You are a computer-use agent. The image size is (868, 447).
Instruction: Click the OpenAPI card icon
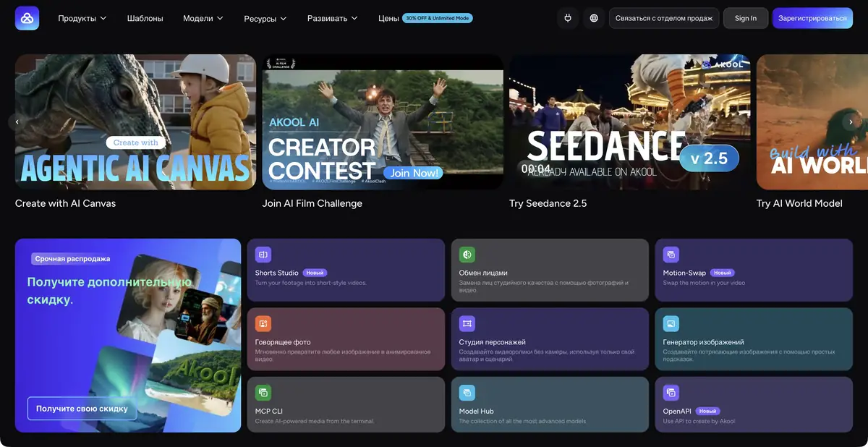[671, 393]
